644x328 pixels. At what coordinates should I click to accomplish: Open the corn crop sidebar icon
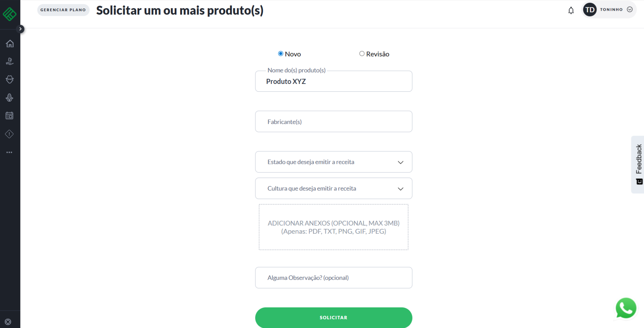coord(10,98)
